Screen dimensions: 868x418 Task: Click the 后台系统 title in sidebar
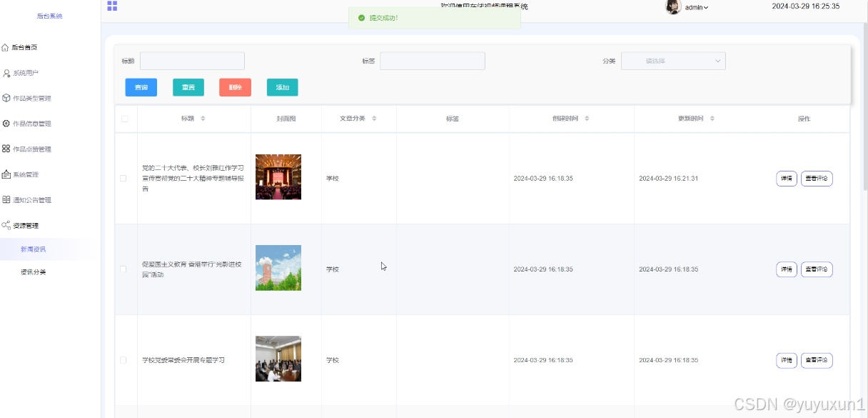tap(49, 16)
